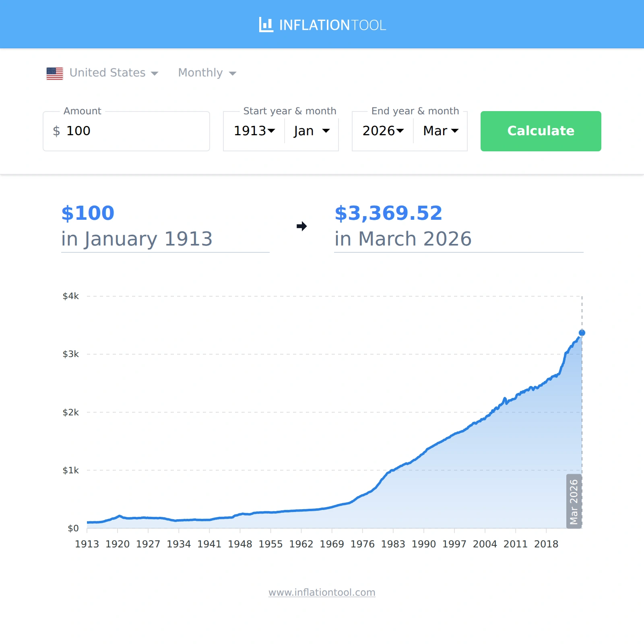
Task: Click the United States flag icon
Action: click(55, 73)
